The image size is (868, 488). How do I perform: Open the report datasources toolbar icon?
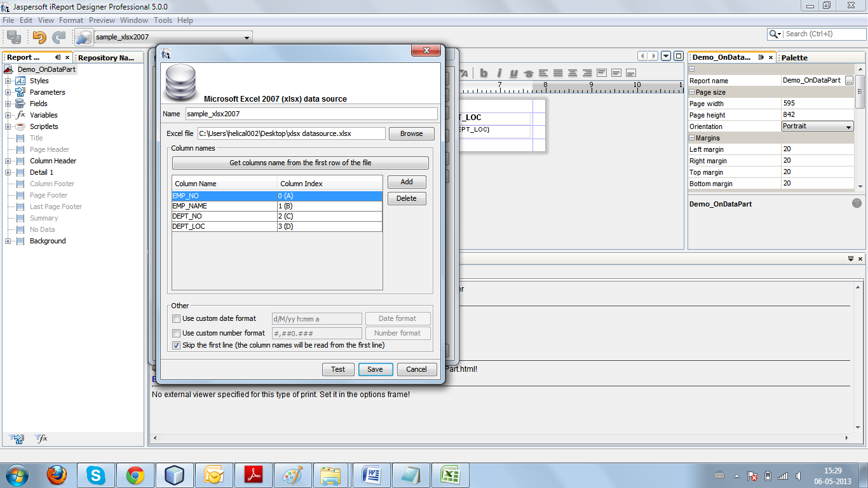tap(83, 37)
